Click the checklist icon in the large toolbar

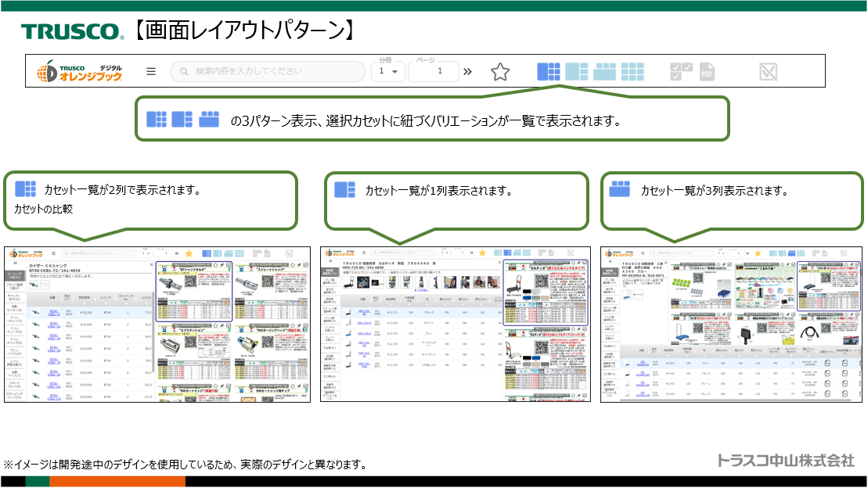pyautogui.click(x=681, y=71)
